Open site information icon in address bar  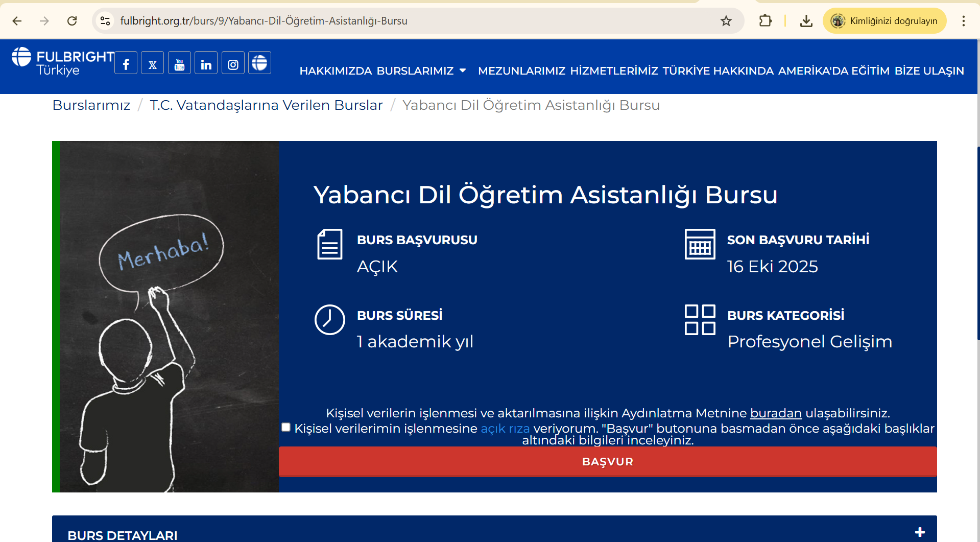coord(105,21)
